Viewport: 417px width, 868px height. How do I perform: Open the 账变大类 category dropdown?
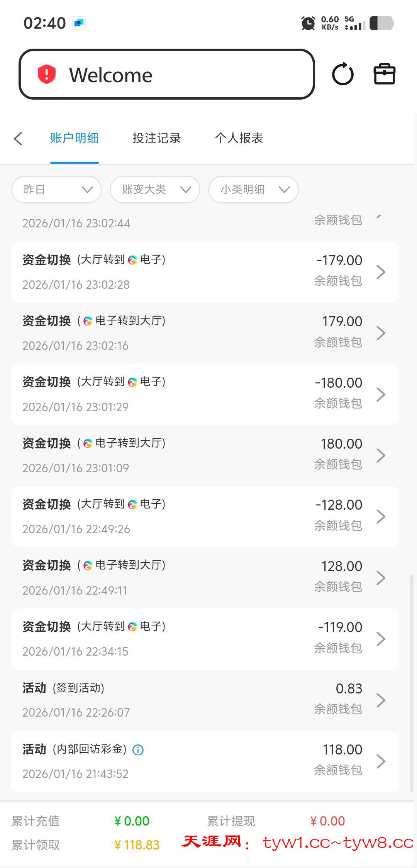pyautogui.click(x=155, y=190)
